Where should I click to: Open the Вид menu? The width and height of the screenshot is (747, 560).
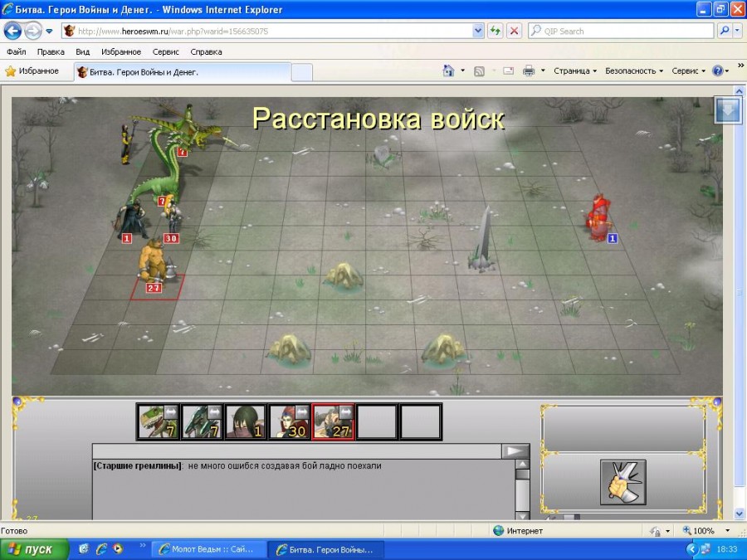click(x=82, y=52)
